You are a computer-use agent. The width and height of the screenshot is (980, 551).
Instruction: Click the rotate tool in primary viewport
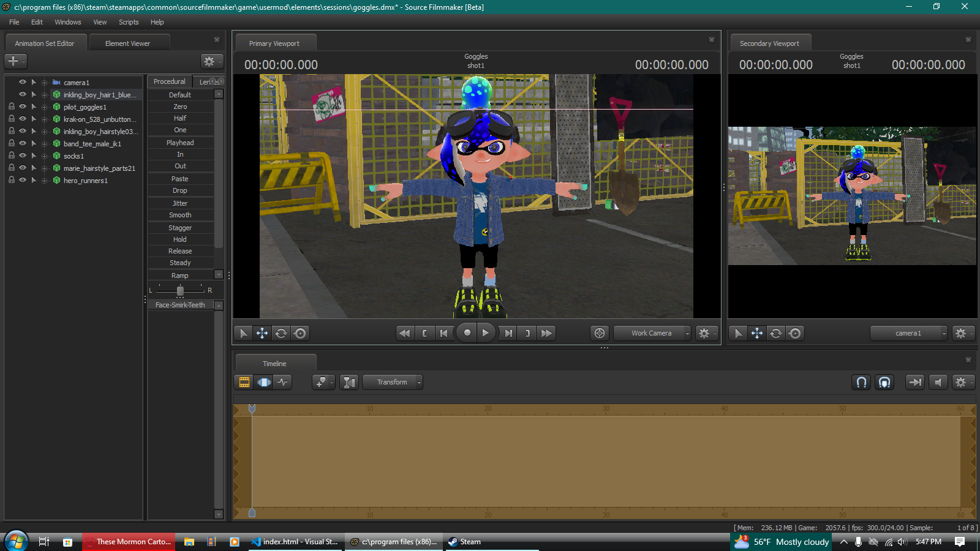pos(281,333)
